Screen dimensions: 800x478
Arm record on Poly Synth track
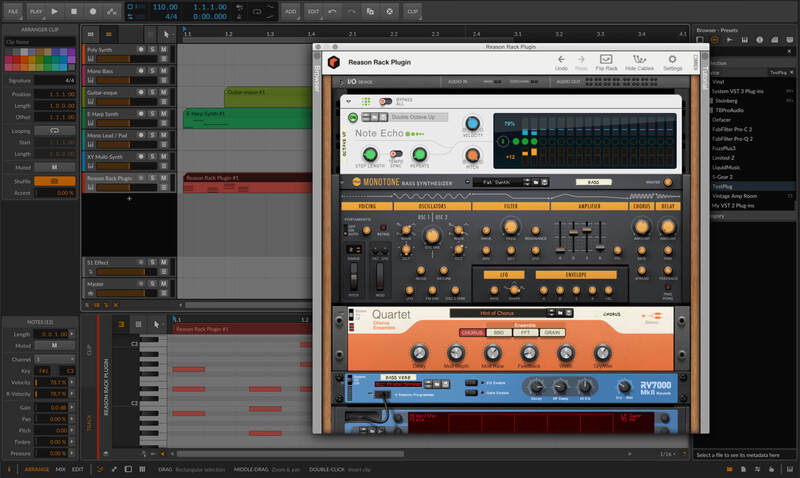coord(141,49)
